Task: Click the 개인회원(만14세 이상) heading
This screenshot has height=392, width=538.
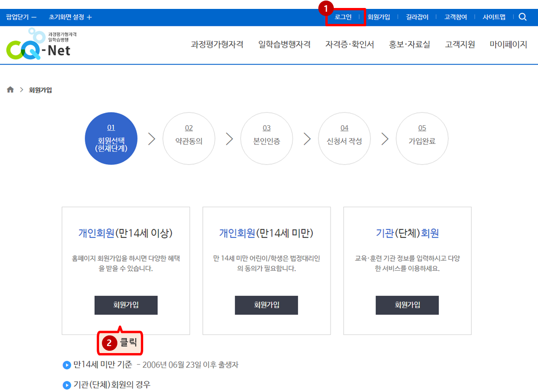Action: [x=125, y=233]
